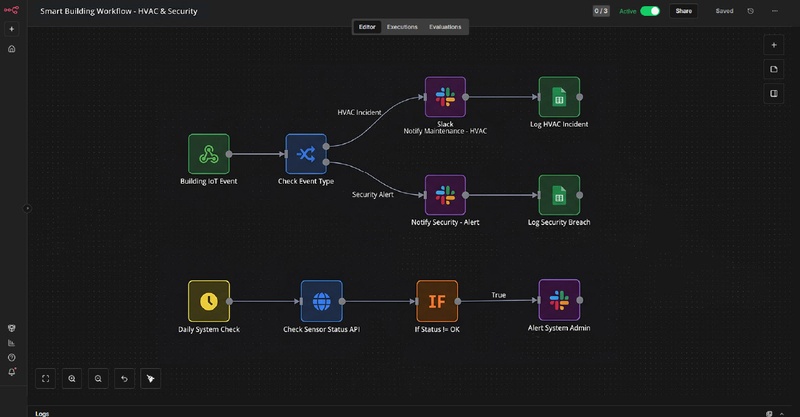Switch to the Evaluations tab

tap(445, 27)
